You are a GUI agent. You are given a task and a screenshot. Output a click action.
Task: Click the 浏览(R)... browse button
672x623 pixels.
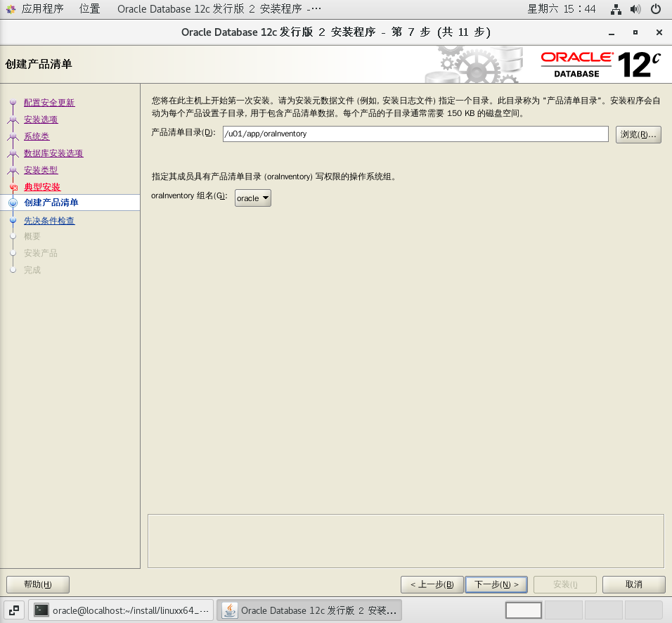point(638,134)
